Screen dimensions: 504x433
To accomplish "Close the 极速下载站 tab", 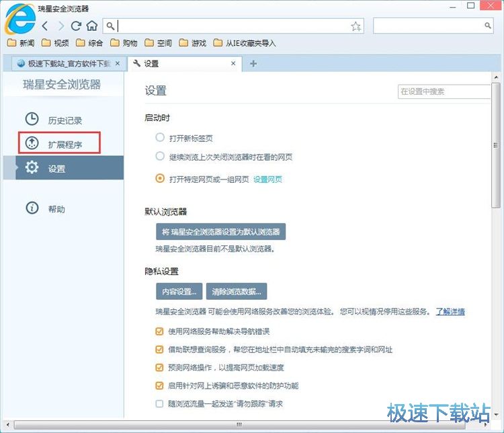I will [118, 63].
